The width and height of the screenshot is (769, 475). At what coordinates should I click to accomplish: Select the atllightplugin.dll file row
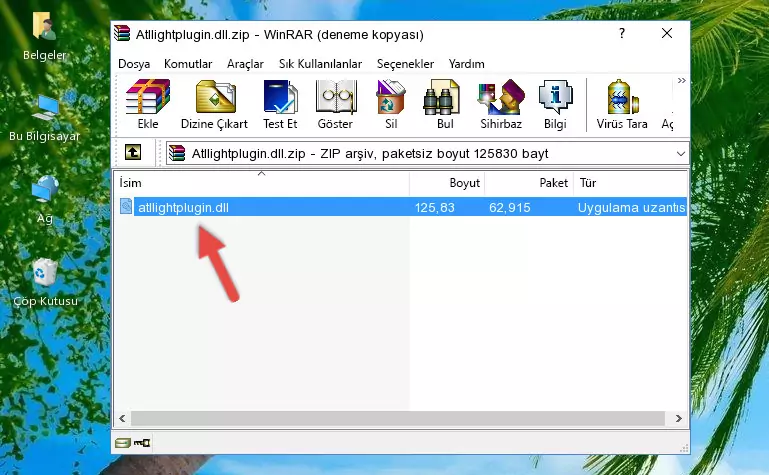401,207
